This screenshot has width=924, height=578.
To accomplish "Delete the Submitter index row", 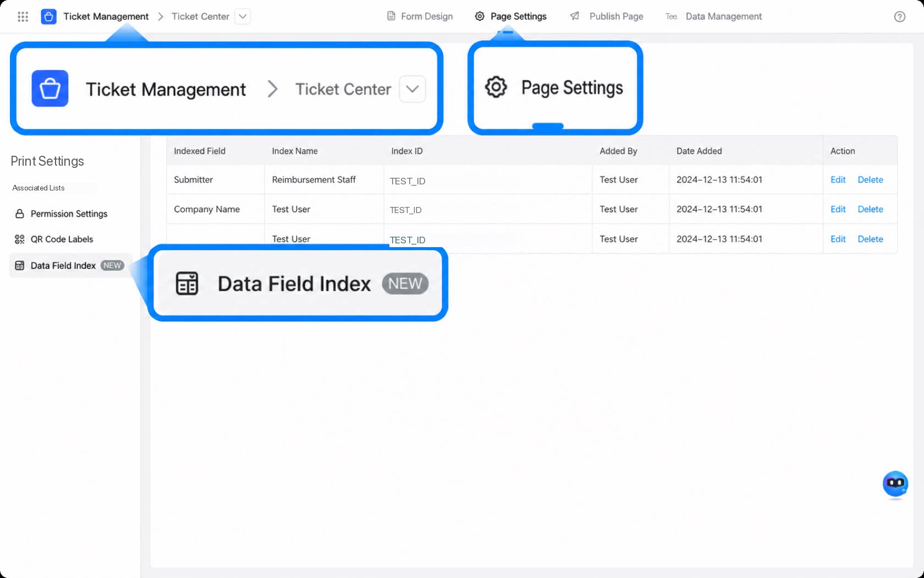I will click(870, 179).
